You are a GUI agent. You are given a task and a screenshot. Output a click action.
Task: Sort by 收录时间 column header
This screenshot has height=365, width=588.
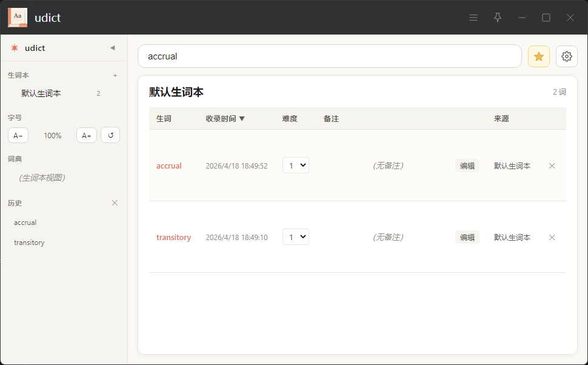click(225, 119)
